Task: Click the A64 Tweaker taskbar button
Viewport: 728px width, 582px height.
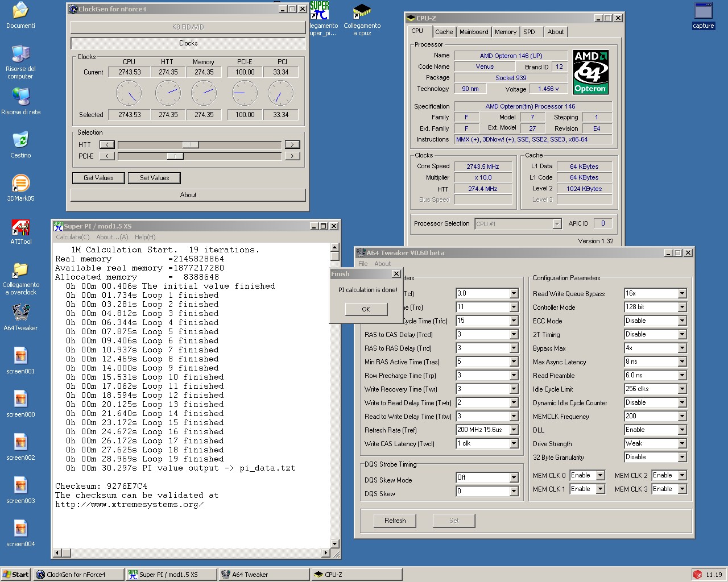Action: point(264,575)
